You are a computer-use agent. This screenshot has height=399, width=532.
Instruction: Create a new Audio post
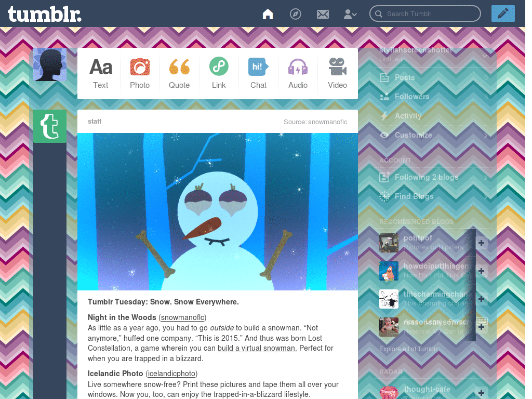[x=298, y=73]
